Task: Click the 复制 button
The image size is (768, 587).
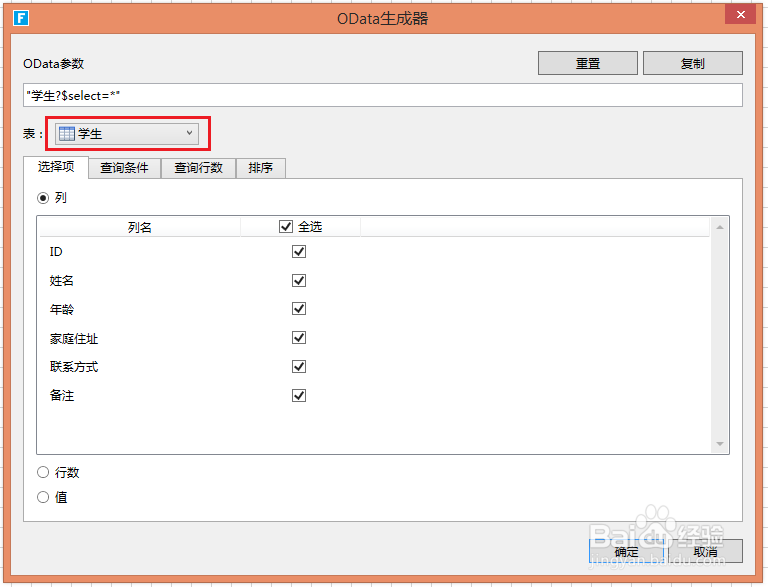Action: pyautogui.click(x=693, y=63)
